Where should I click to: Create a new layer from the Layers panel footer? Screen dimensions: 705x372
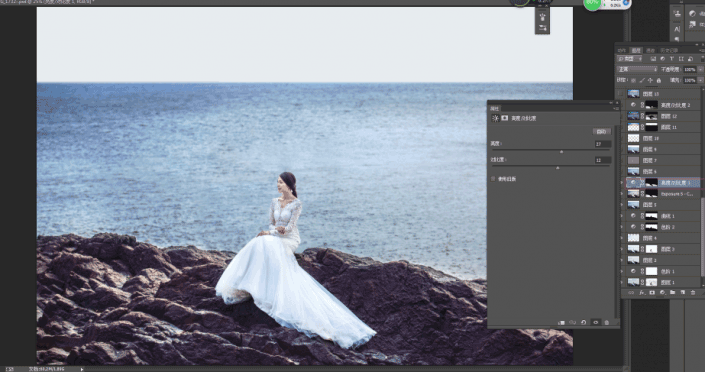[x=683, y=292]
